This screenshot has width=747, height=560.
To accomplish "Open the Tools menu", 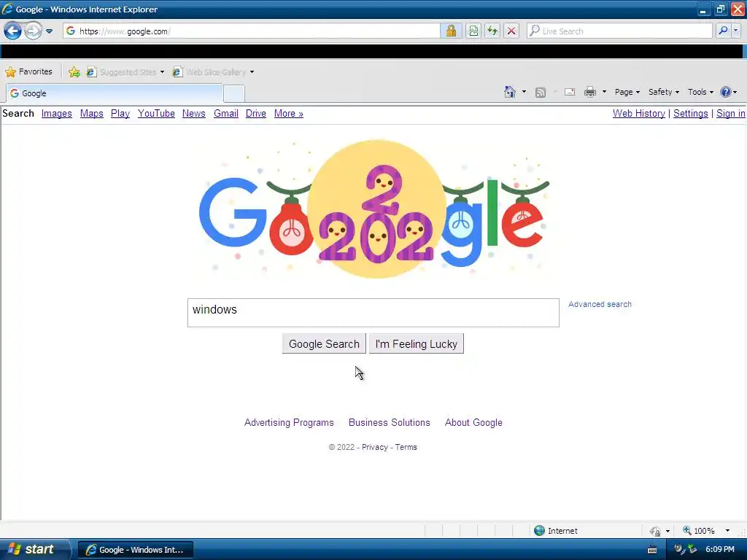I will [700, 92].
